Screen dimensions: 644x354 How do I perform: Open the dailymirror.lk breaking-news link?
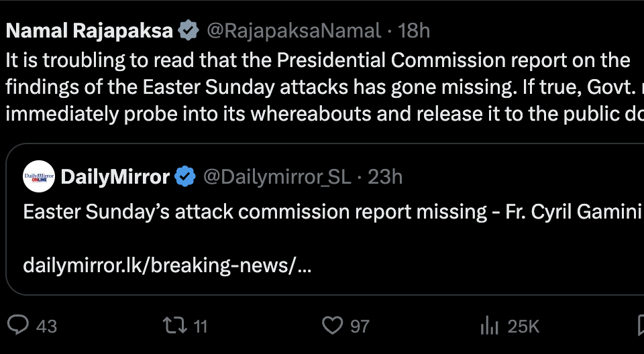tap(167, 265)
